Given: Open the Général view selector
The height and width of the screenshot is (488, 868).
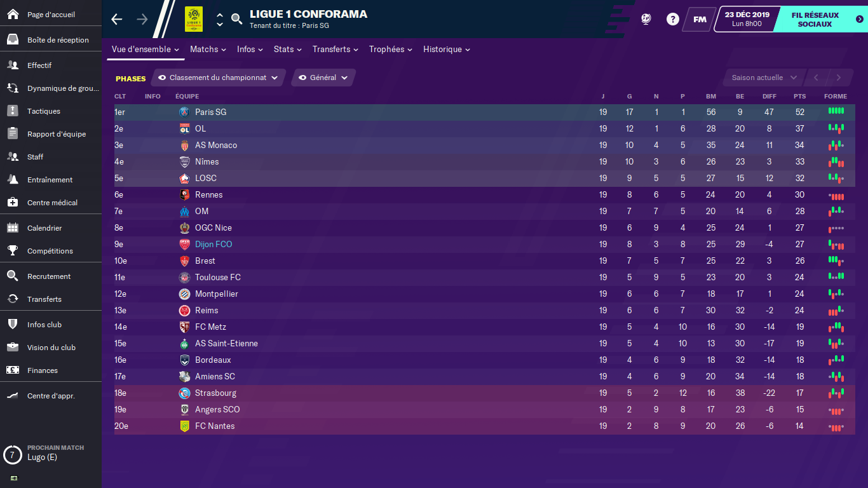Looking at the screenshot, I should [x=323, y=78].
